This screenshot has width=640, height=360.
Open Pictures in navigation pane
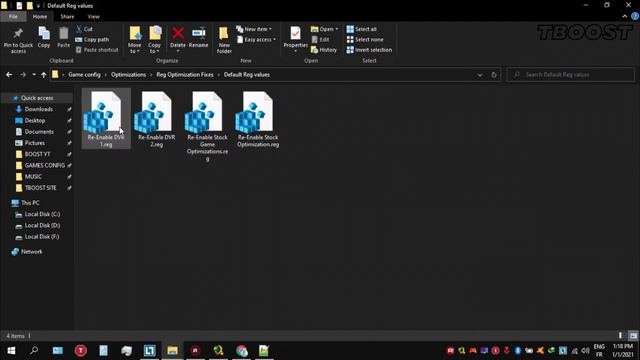(35, 143)
